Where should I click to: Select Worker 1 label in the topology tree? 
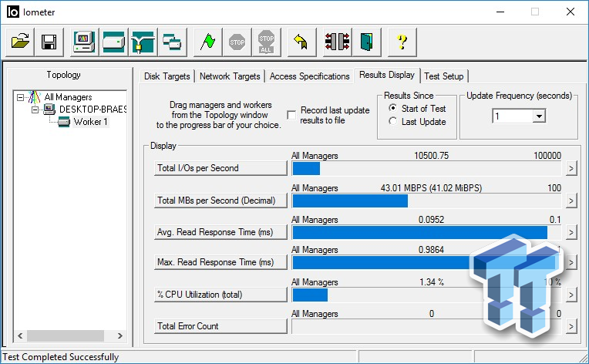pyautogui.click(x=90, y=122)
